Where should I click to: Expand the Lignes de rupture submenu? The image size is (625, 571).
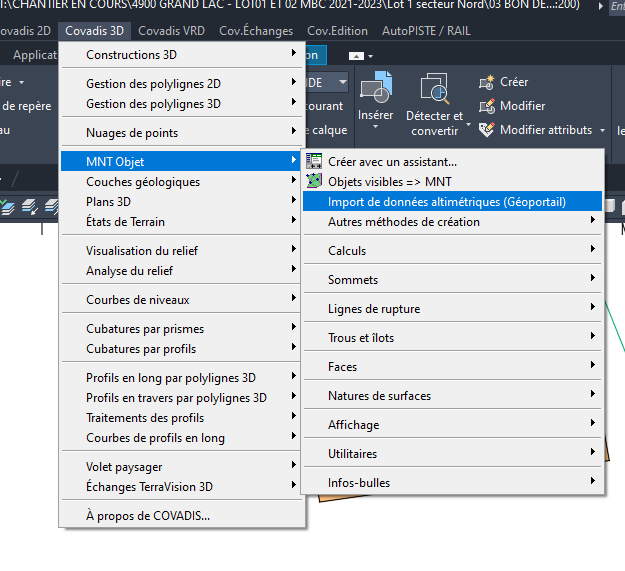click(452, 309)
